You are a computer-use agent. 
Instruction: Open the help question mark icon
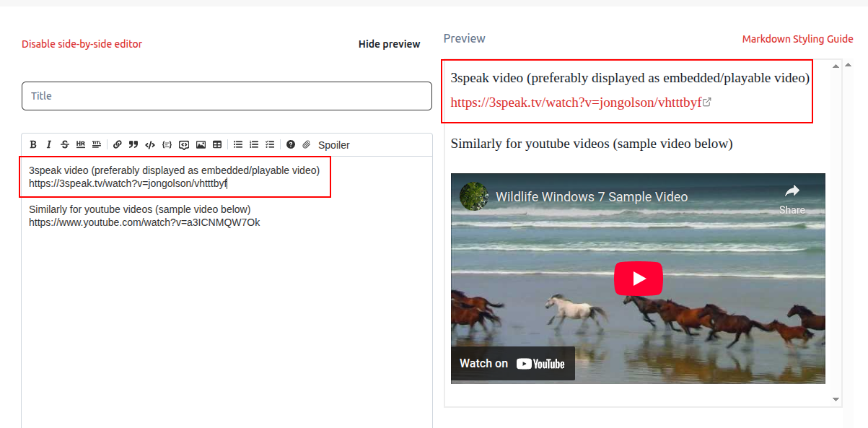coord(291,145)
